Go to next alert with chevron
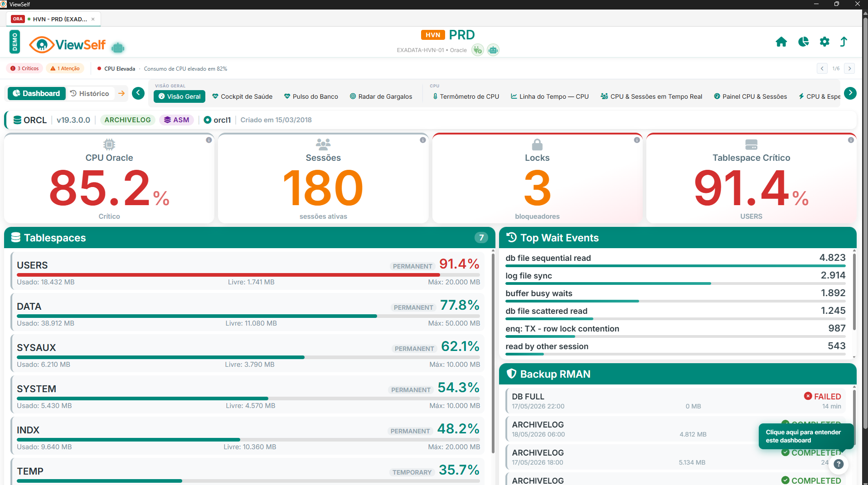Viewport: 868px width, 485px height. 849,68
